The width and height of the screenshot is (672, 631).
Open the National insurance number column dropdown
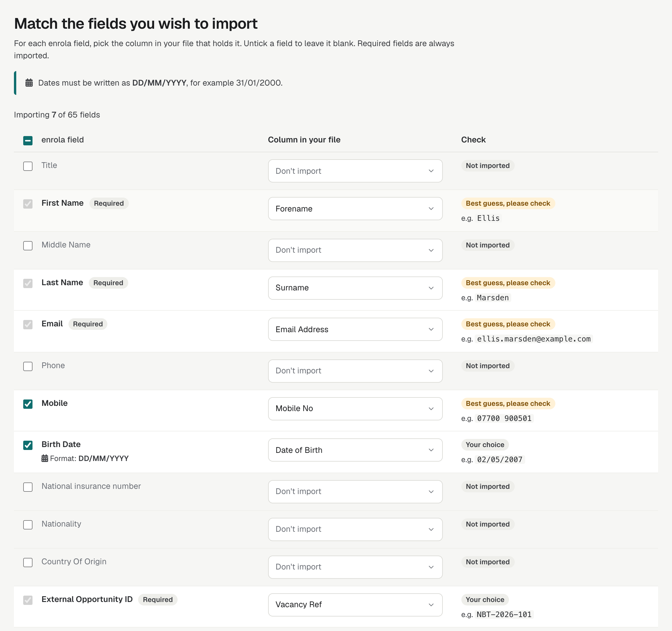click(355, 492)
